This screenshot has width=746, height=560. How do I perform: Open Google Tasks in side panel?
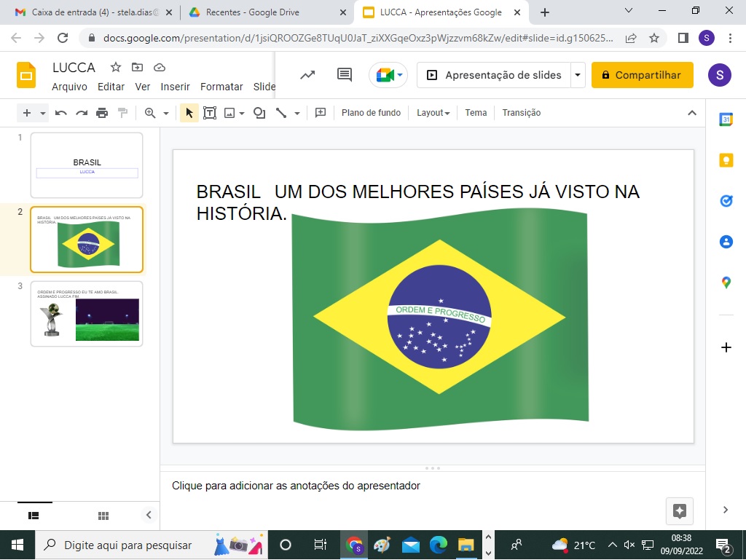[x=726, y=201]
